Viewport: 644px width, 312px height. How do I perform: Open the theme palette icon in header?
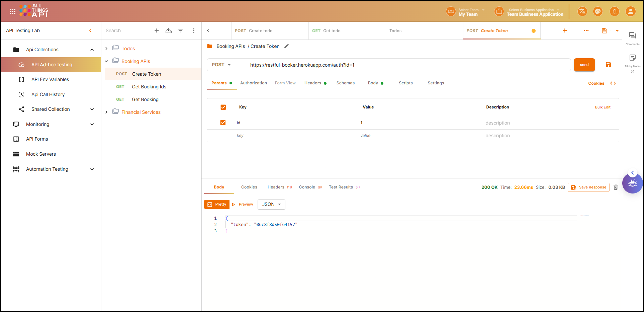coord(597,12)
